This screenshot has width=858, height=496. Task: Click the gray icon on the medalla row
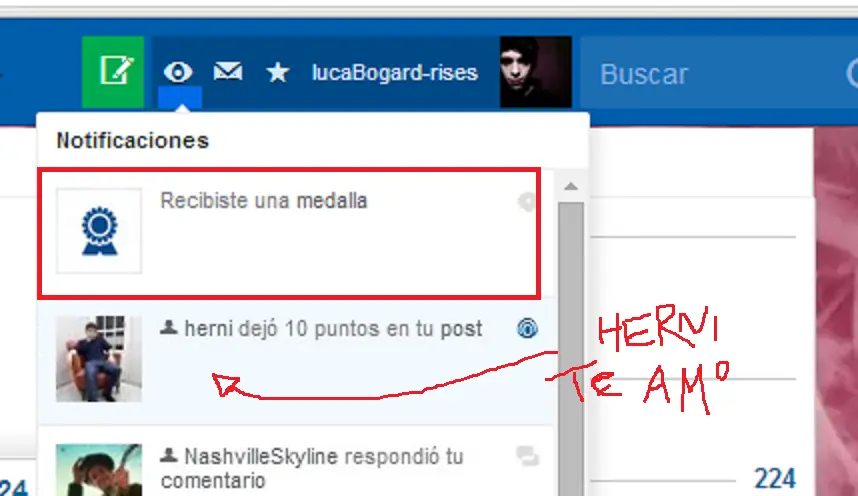[x=527, y=202]
